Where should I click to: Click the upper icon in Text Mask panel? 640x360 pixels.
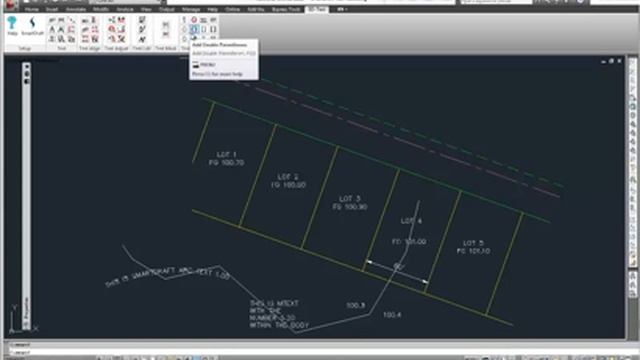[x=166, y=25]
